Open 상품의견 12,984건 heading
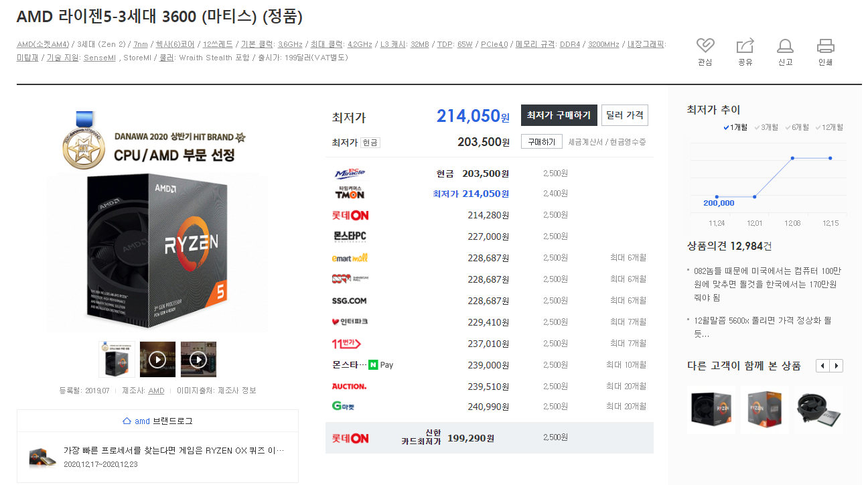The width and height of the screenshot is (868, 485). [729, 246]
